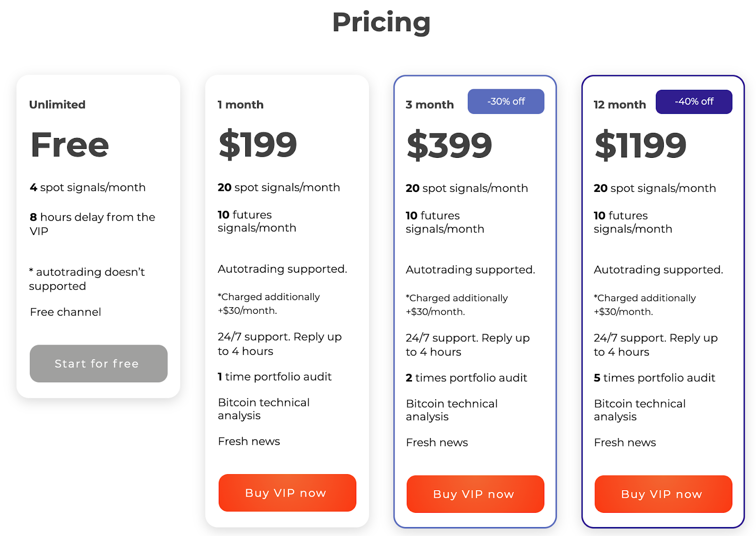Click the Unlimited plan label
The height and width of the screenshot is (536, 756).
(x=57, y=104)
